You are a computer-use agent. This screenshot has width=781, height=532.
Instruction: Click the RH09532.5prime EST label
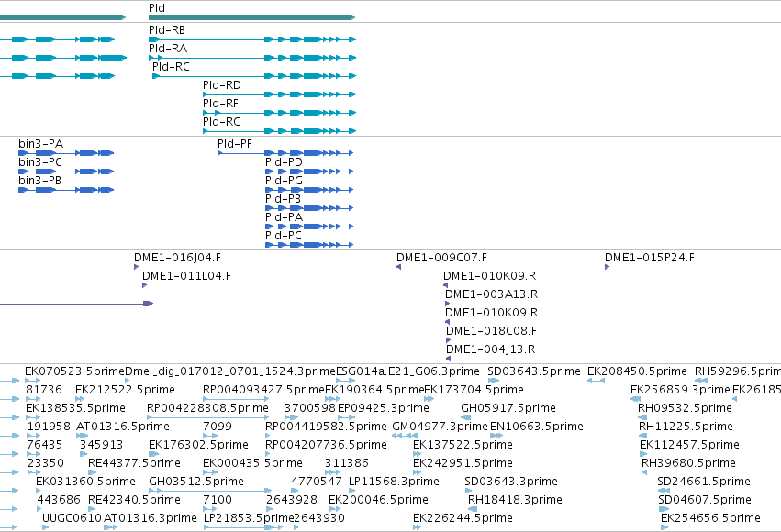click(685, 408)
